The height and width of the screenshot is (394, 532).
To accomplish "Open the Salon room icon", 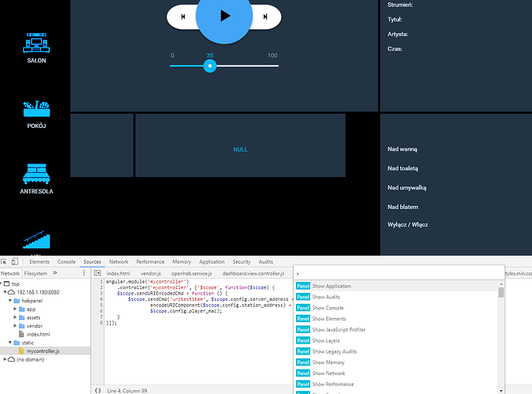I will point(36,45).
